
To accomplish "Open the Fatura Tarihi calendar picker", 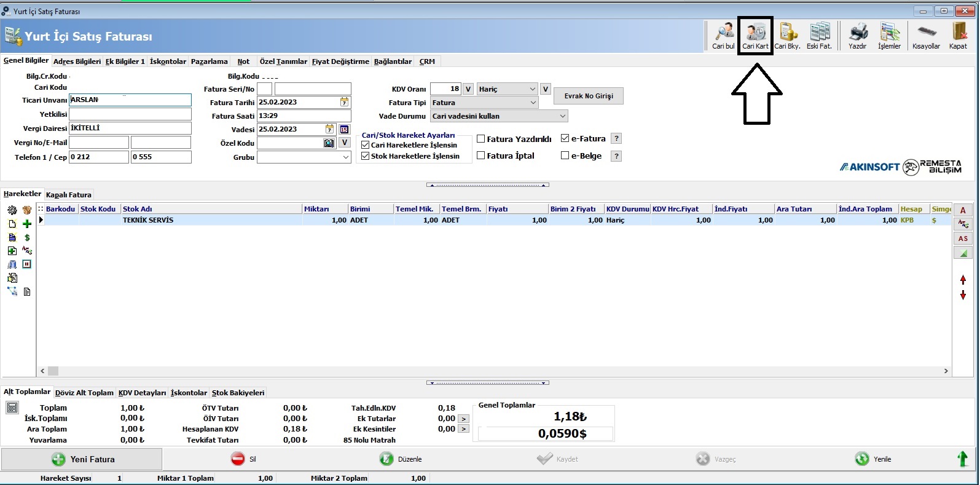I will tap(344, 102).
